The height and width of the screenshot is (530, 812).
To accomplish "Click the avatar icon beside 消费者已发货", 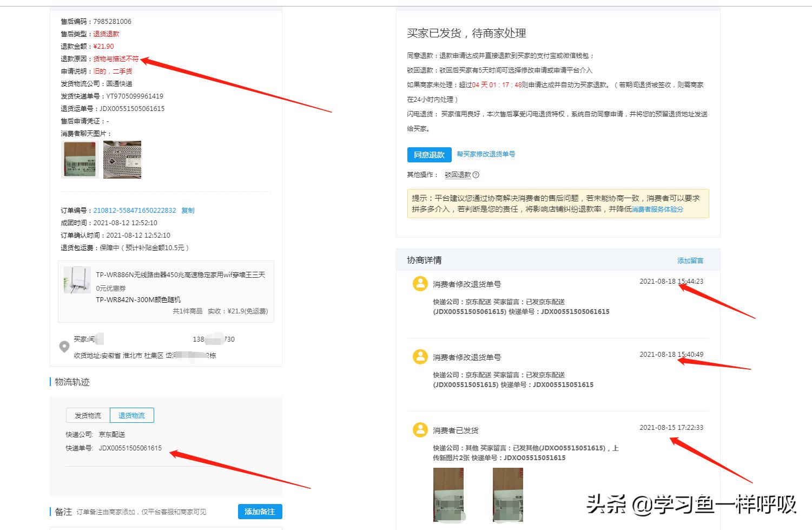I will pos(420,429).
